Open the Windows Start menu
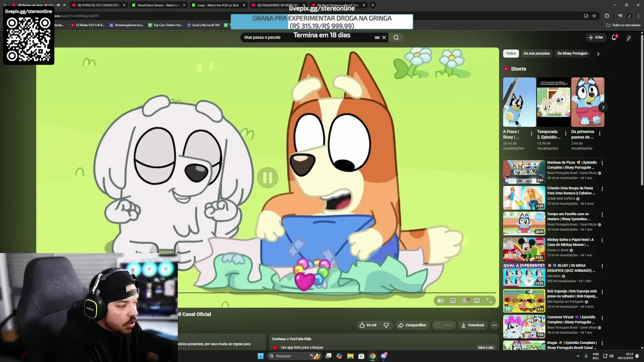Viewport: 644px width, 362px height. pos(261,356)
